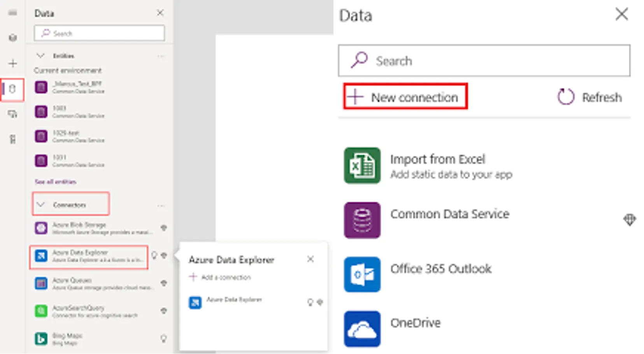Select the Data sources cylinder icon
This screenshot has height=354, width=644.
(12, 89)
